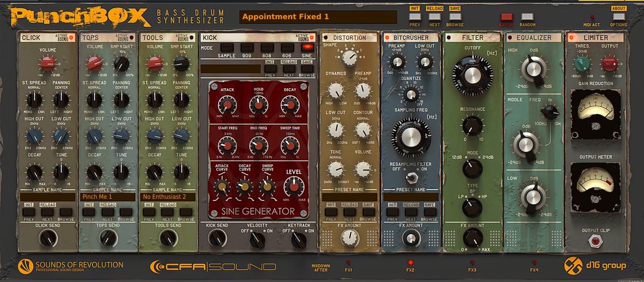The height and width of the screenshot is (282, 644).
Task: Open the Tops sample name Pinch Me 1
Action: [x=108, y=197]
